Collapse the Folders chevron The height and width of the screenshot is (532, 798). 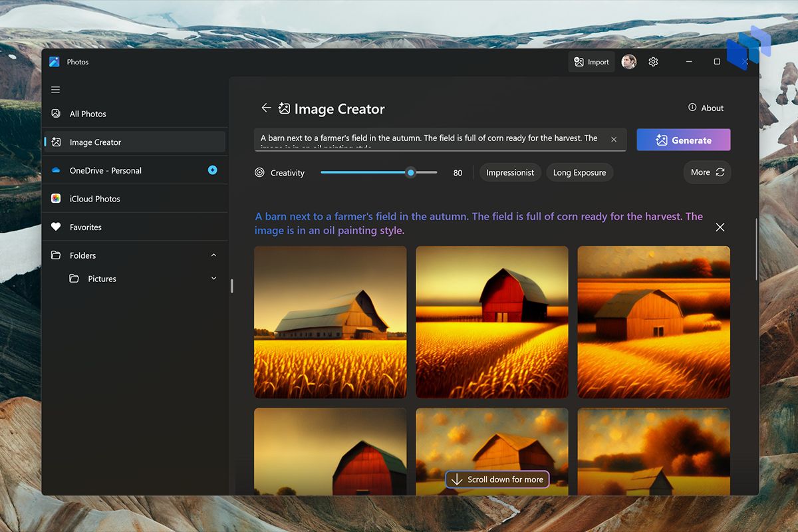tap(213, 255)
